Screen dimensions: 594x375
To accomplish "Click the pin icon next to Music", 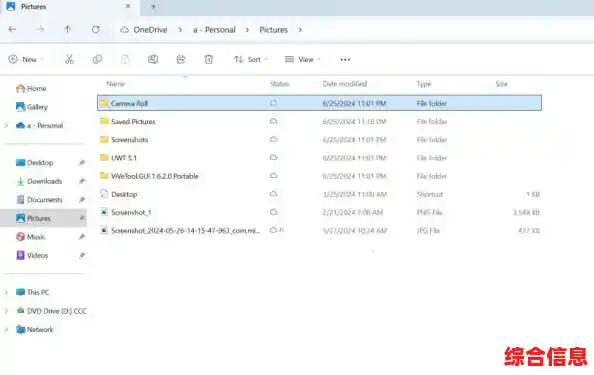I will click(81, 237).
